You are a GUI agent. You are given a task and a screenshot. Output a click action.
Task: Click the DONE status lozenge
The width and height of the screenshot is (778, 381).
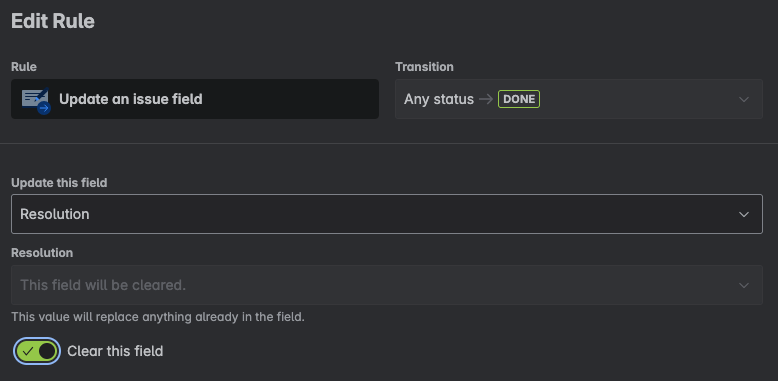coord(519,99)
